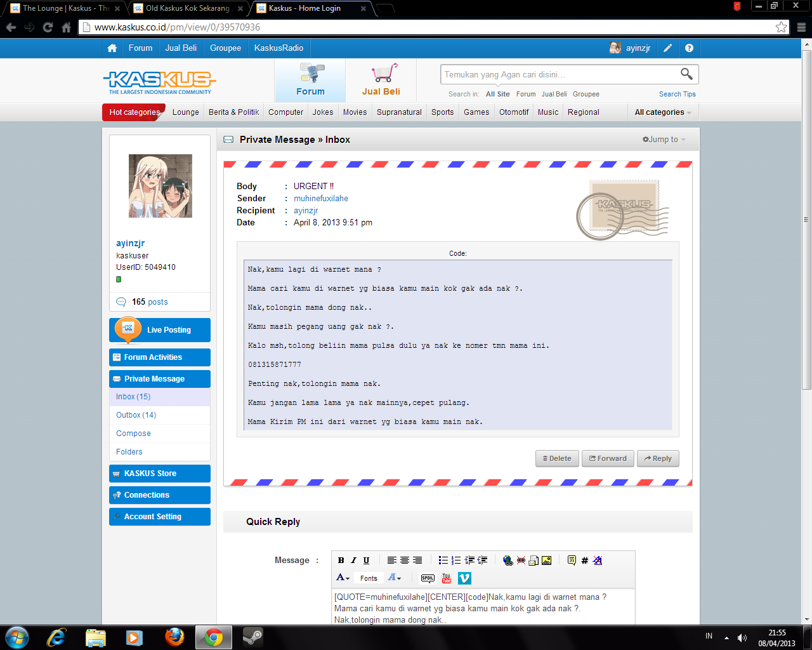Open the Forum section tab

point(310,81)
